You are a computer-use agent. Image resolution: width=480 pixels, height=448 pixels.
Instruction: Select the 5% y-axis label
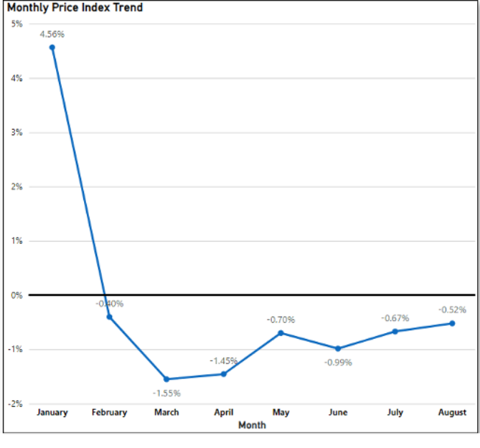pyautogui.click(x=17, y=24)
